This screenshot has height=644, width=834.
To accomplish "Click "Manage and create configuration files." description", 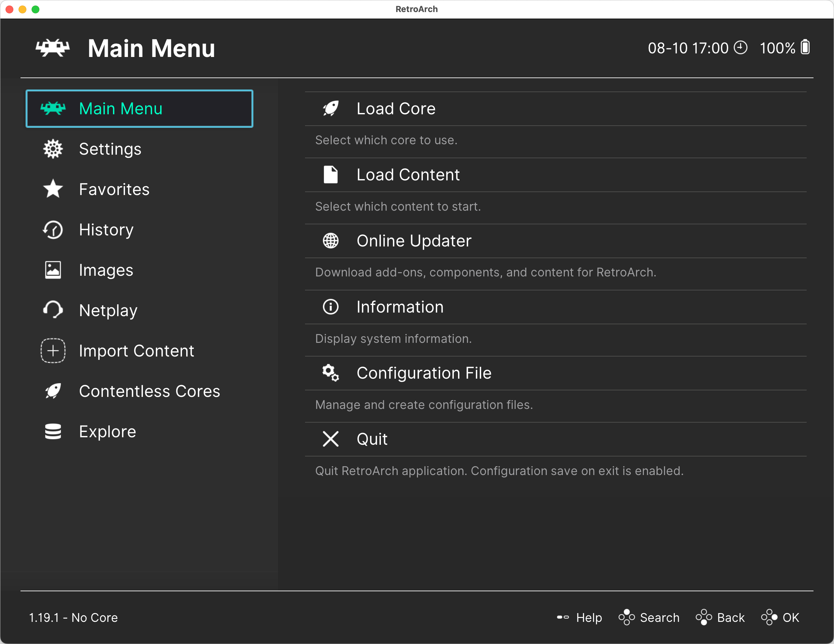I will [424, 405].
